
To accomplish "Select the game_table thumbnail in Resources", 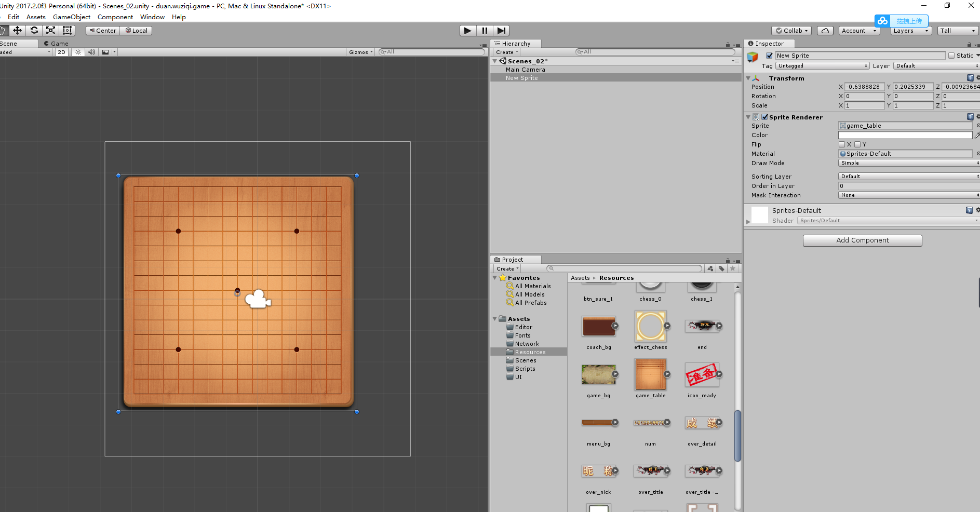I will point(650,375).
